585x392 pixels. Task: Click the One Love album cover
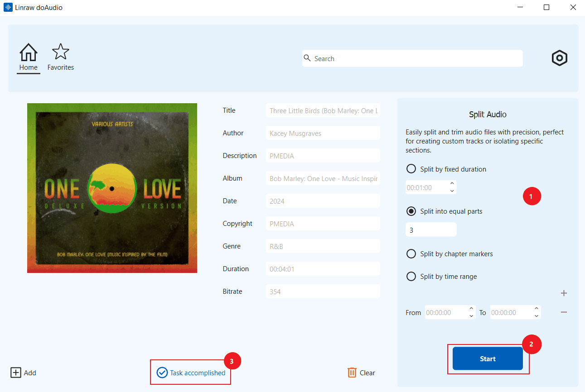(x=112, y=188)
